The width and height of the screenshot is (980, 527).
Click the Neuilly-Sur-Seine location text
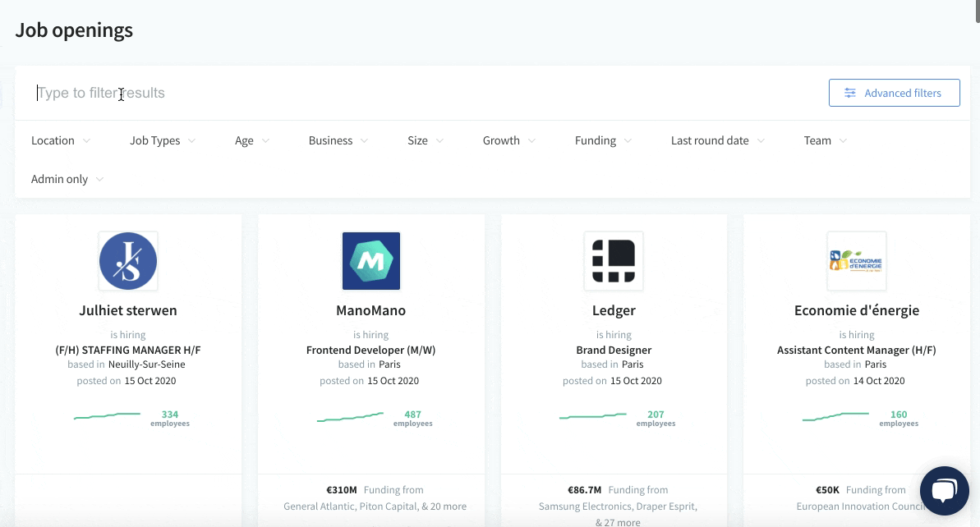click(147, 364)
